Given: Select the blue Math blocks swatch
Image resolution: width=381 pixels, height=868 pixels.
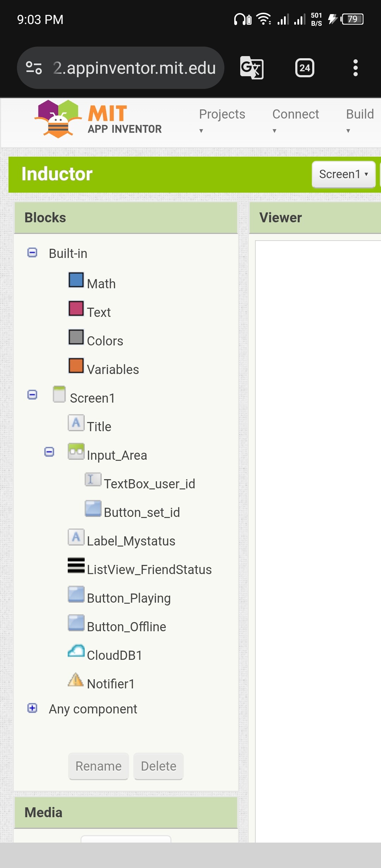Looking at the screenshot, I should [76, 280].
